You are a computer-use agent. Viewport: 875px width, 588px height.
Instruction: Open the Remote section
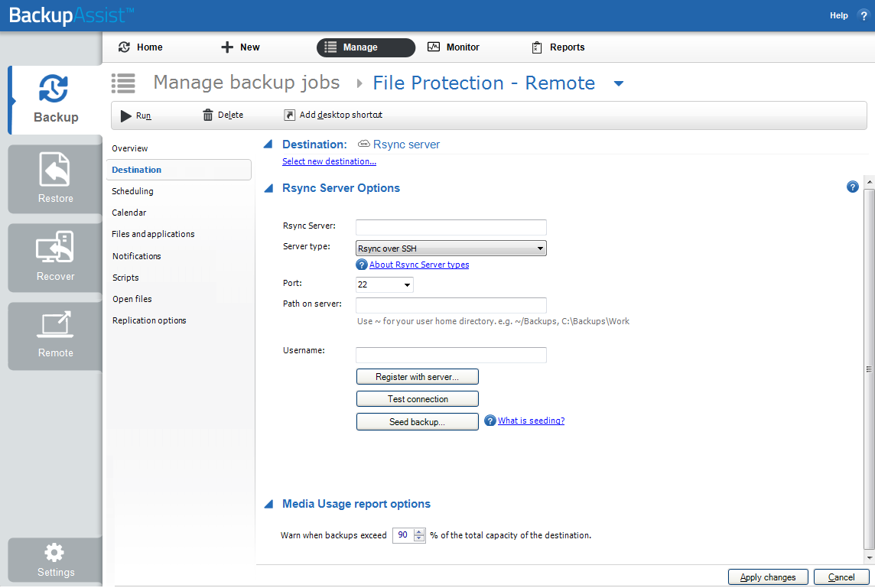tap(55, 336)
